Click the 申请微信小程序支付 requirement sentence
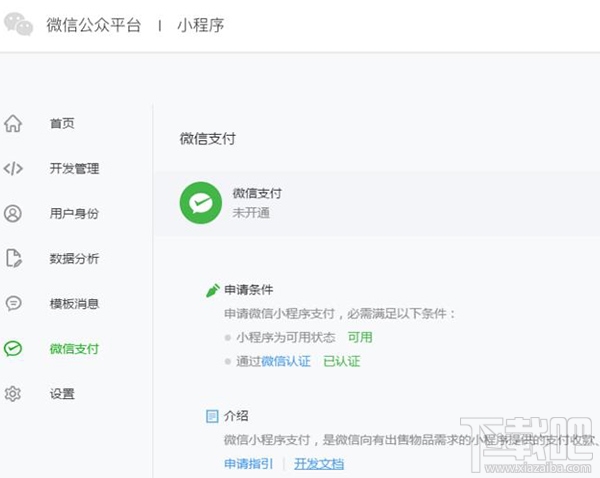Viewport: 600px width, 478px height. point(340,314)
